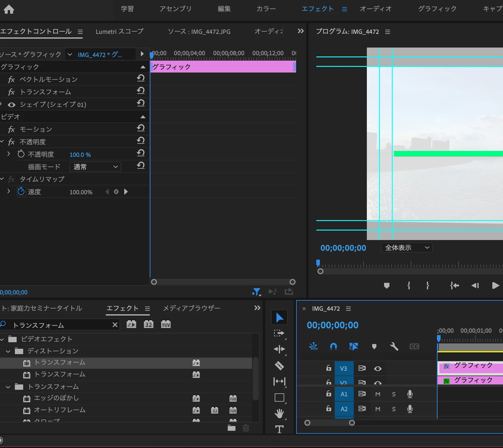Filter properties in Effect Controls

[257, 292]
